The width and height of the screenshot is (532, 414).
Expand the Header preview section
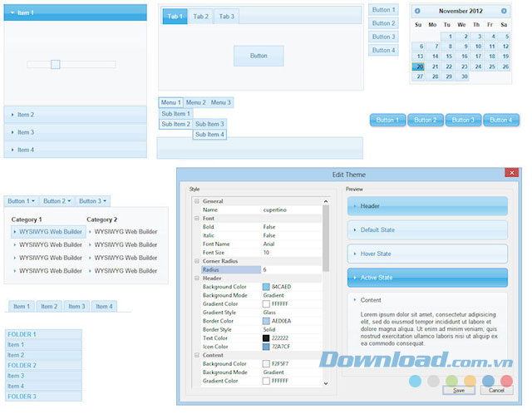427,206
